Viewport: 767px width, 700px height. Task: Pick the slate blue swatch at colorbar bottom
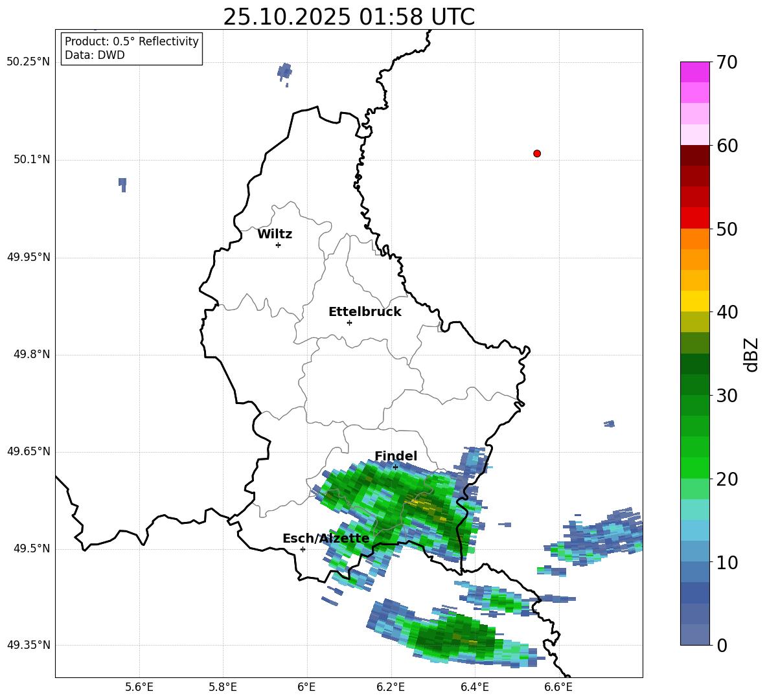click(x=694, y=635)
